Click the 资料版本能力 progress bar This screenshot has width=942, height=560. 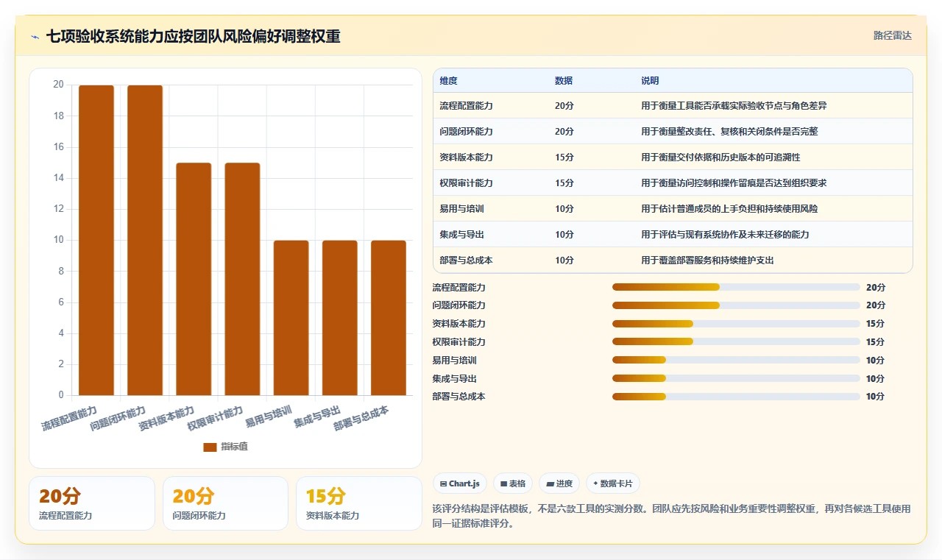click(736, 324)
